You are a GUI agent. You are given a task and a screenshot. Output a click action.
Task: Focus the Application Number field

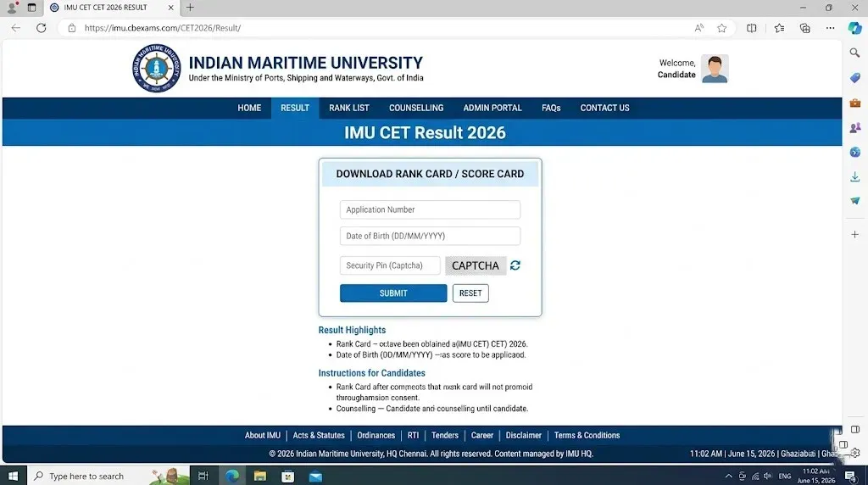[x=430, y=209]
